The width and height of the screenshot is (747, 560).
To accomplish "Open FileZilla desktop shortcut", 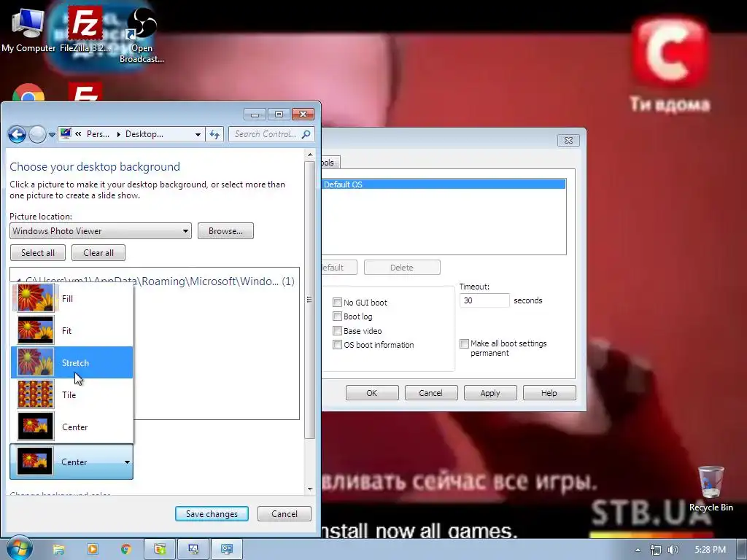I will pos(85,29).
